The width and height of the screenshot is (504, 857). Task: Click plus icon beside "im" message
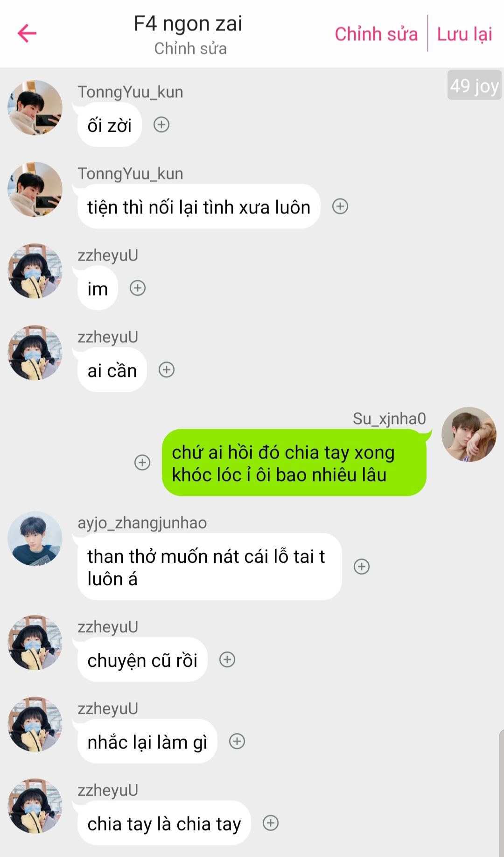tap(138, 288)
